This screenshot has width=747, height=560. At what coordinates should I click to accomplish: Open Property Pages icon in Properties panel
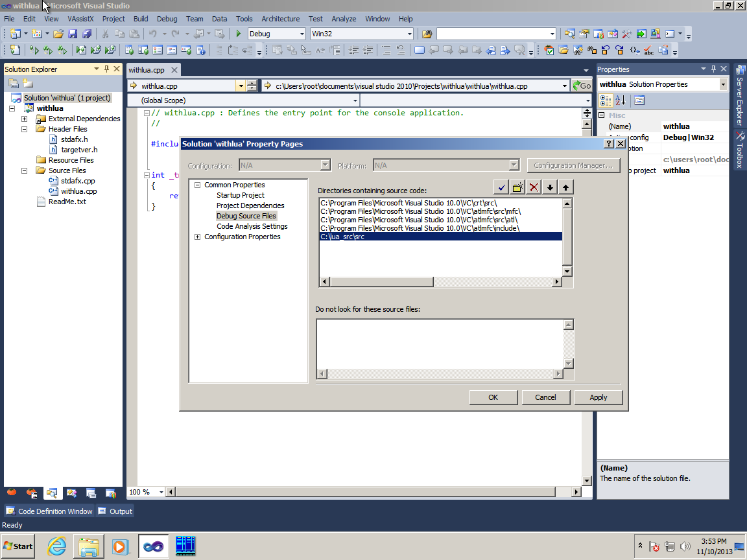[639, 100]
